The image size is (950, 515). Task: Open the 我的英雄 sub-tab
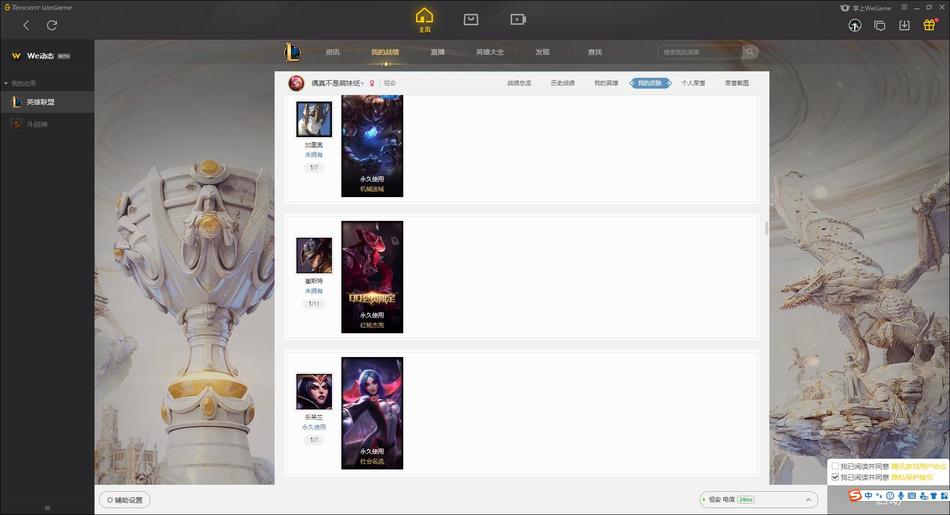point(606,83)
